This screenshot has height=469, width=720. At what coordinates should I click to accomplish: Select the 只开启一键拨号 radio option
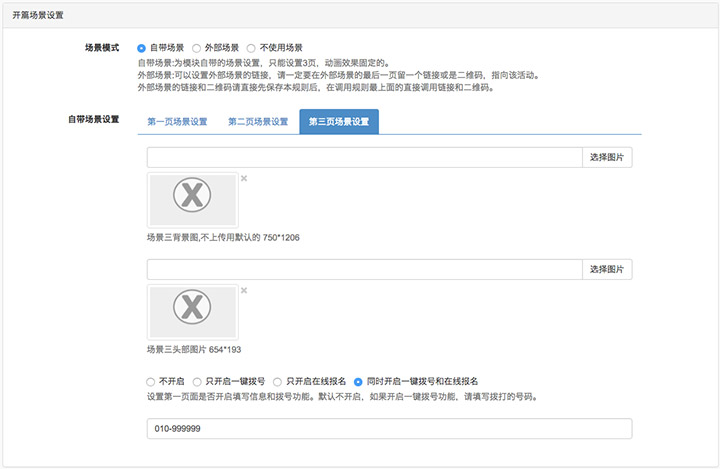pyautogui.click(x=197, y=382)
